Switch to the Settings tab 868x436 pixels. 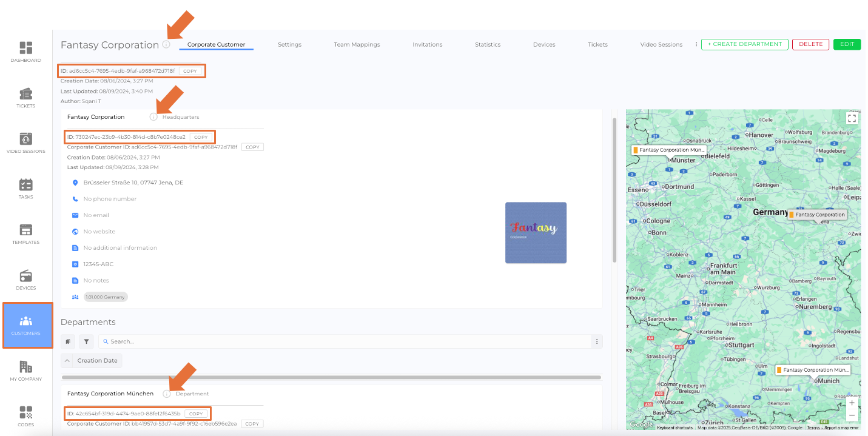coord(289,44)
